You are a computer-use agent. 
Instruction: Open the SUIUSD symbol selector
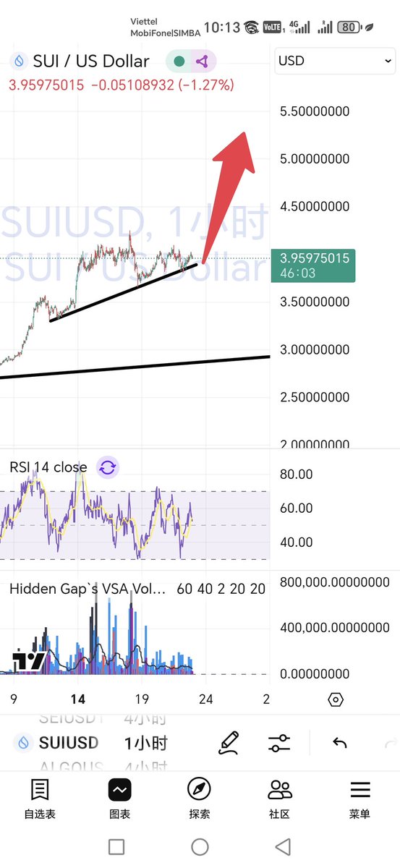click(x=58, y=743)
